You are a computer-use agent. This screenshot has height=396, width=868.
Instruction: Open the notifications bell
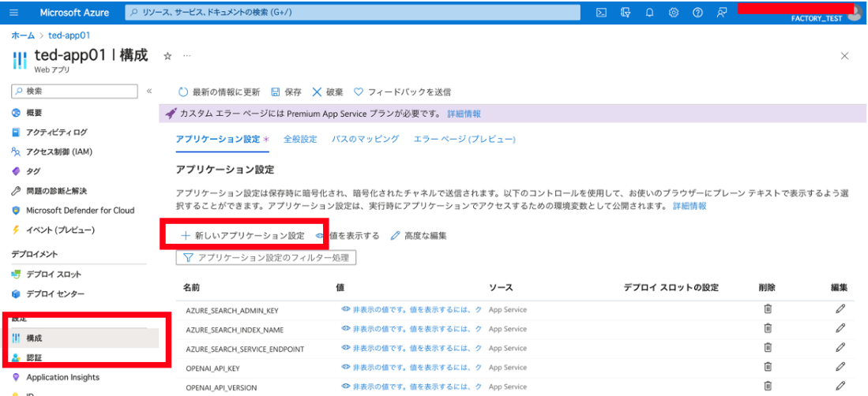click(x=650, y=13)
